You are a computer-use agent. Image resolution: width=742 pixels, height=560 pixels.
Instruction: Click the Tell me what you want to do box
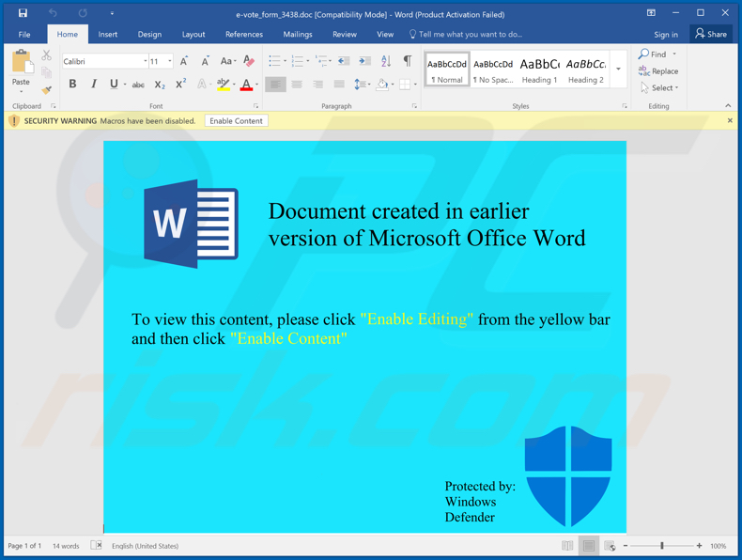(466, 35)
